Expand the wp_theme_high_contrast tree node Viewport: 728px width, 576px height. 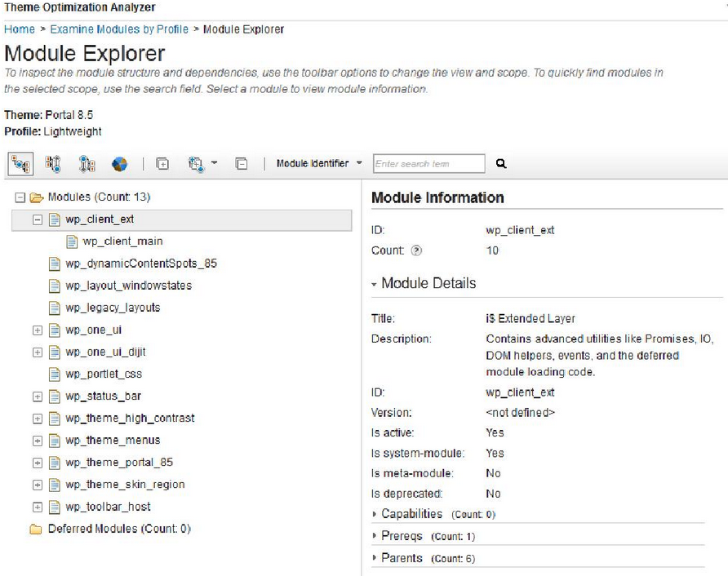point(38,419)
